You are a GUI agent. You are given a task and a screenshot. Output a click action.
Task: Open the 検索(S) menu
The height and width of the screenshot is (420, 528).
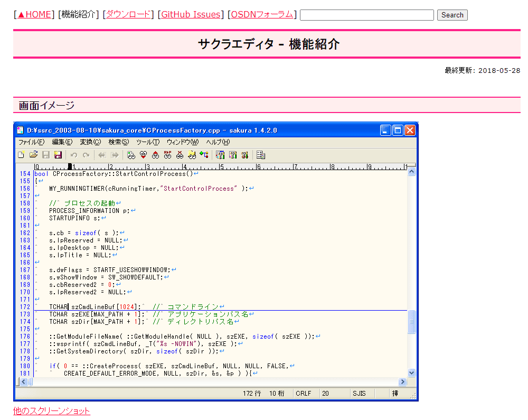[118, 142]
